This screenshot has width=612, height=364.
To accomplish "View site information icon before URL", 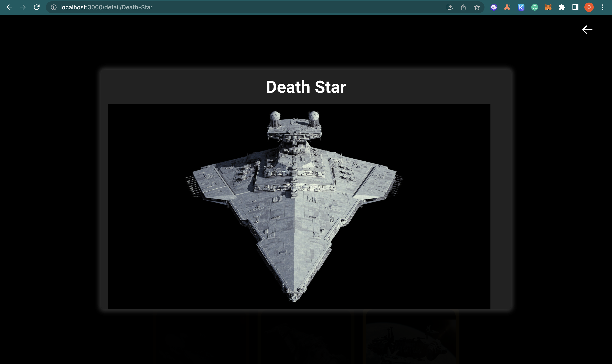I will pos(54,7).
